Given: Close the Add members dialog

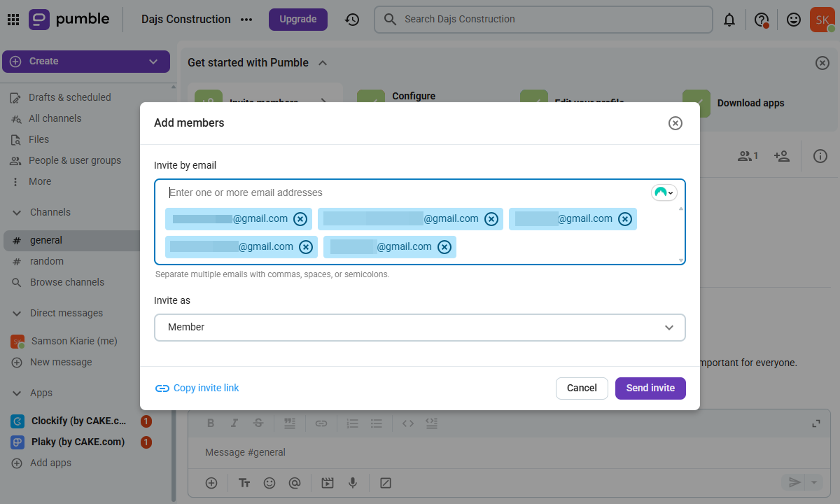Looking at the screenshot, I should pyautogui.click(x=675, y=123).
